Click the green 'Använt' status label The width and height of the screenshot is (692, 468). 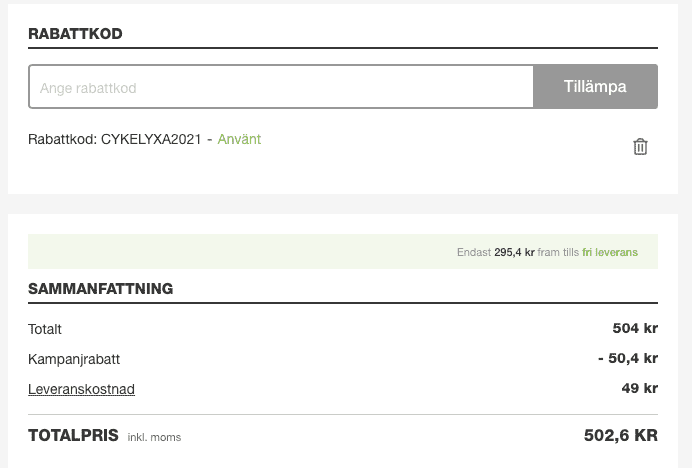pos(239,139)
